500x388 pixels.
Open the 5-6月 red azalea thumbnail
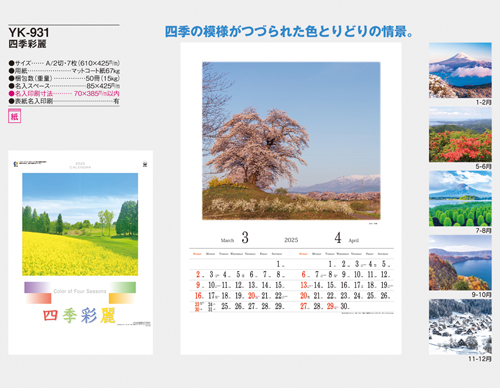coord(460,135)
